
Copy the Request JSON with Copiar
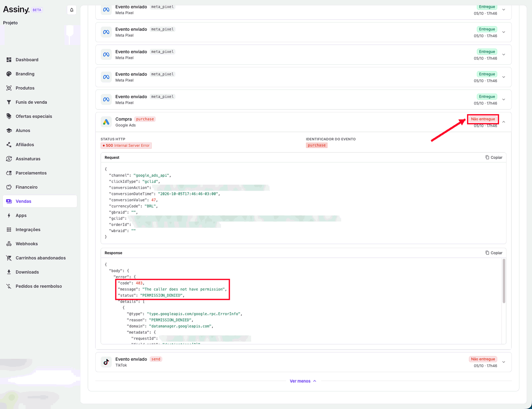tap(494, 157)
